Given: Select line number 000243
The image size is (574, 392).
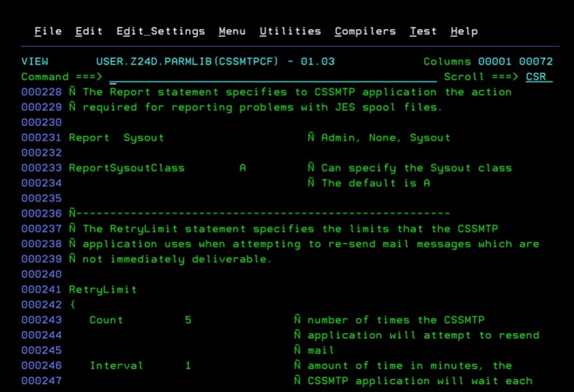Looking at the screenshot, I should click(41, 320).
